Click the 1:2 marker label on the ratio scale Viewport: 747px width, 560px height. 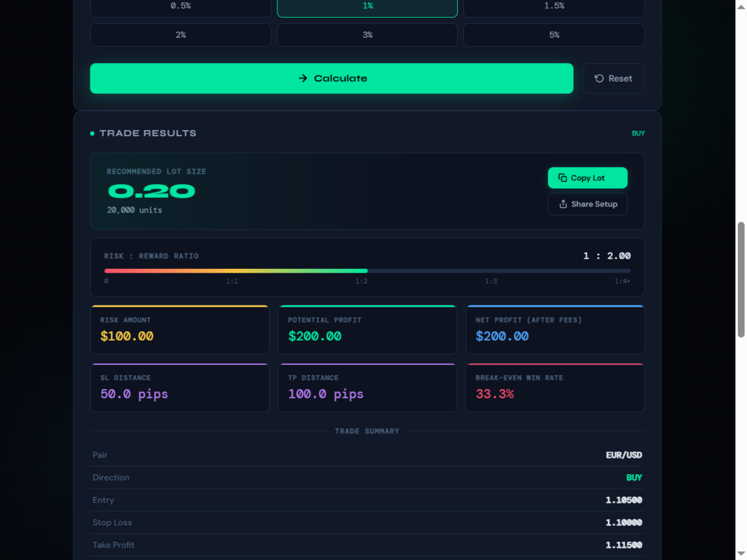pos(361,281)
